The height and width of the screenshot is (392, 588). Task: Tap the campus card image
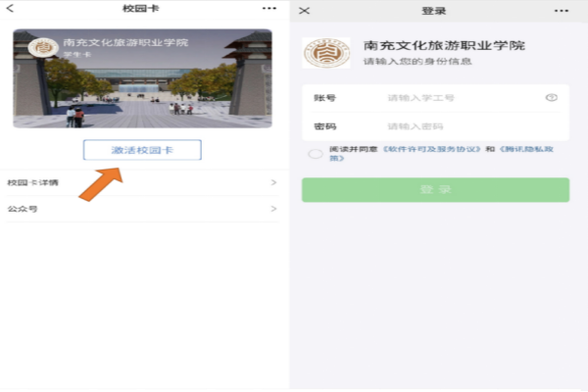(x=142, y=78)
